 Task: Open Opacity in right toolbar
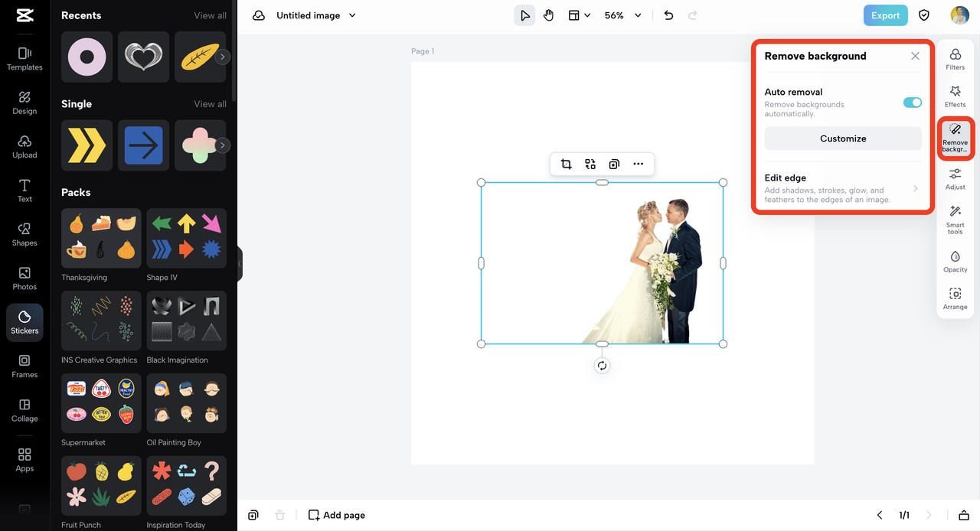[x=955, y=262]
